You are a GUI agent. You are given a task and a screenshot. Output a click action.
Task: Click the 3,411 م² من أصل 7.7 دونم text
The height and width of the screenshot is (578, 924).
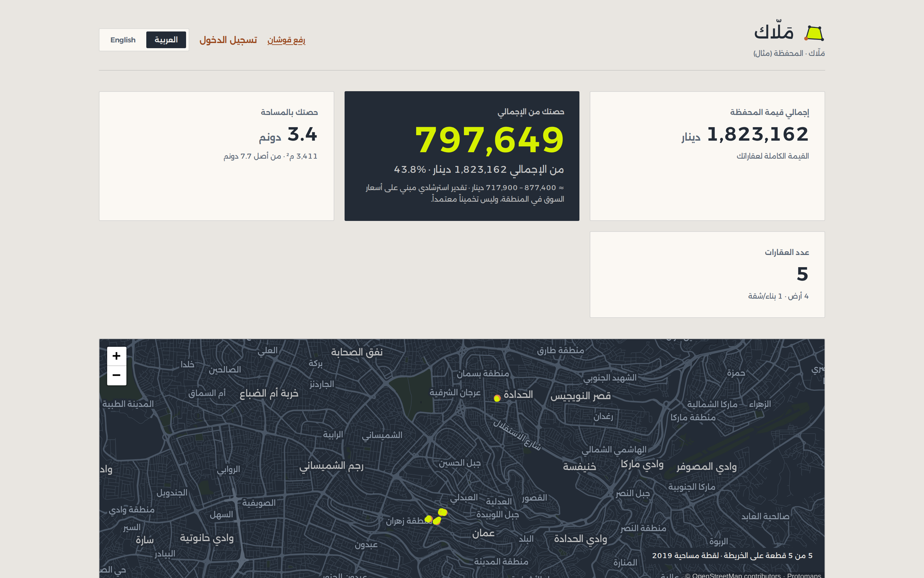(270, 156)
